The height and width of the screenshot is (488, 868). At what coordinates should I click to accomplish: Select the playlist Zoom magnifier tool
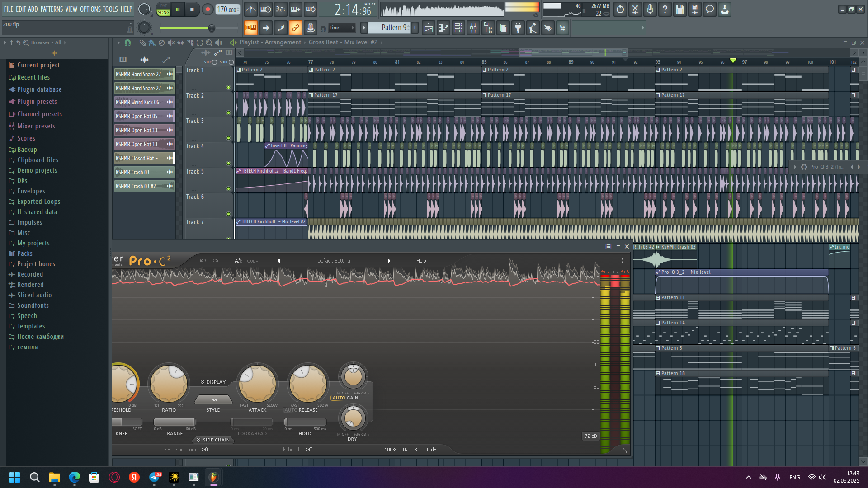pyautogui.click(x=209, y=42)
